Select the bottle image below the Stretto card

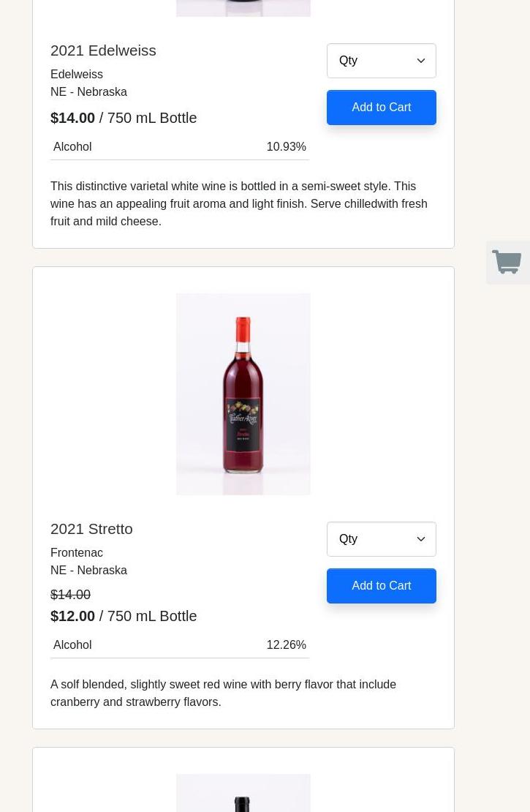click(243, 794)
